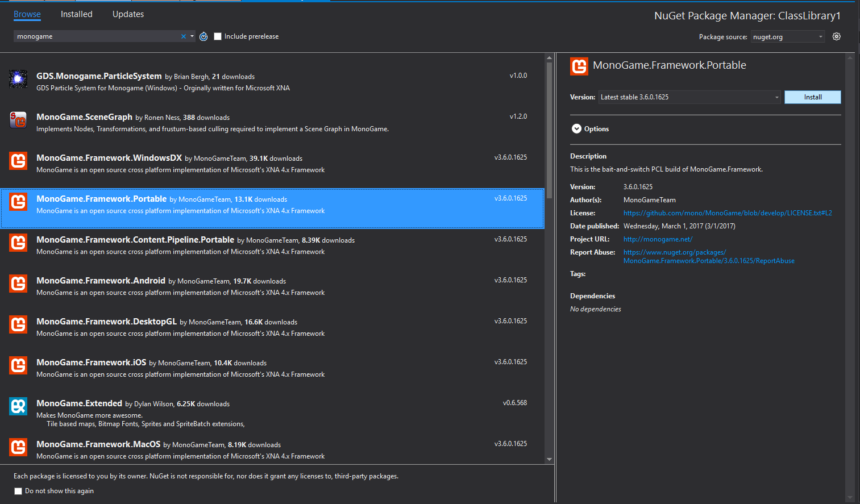The width and height of the screenshot is (860, 504).
Task: Select MonoGame.Extended package title
Action: tap(79, 403)
